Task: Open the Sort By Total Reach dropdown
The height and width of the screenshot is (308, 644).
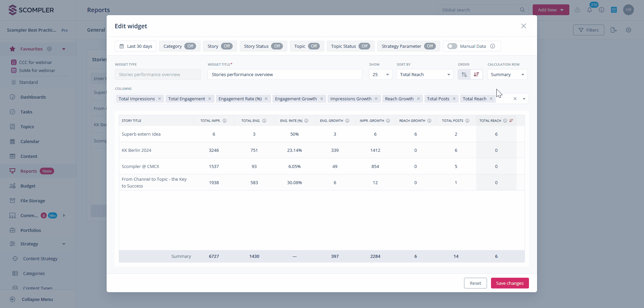Action: (x=425, y=74)
